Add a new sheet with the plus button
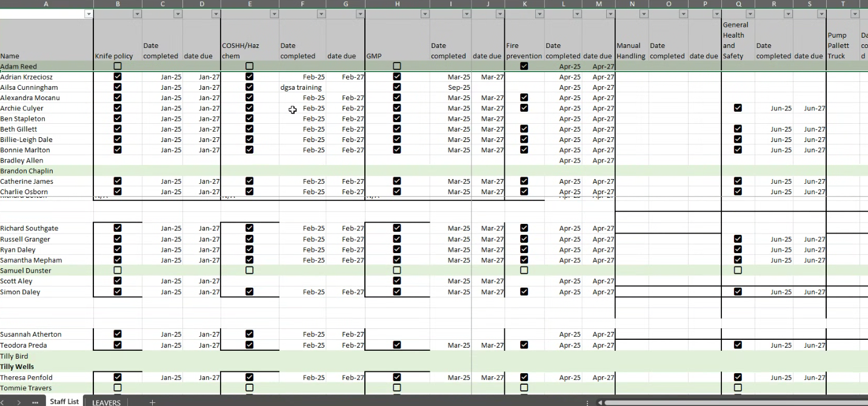This screenshot has width=868, height=406. (x=152, y=402)
